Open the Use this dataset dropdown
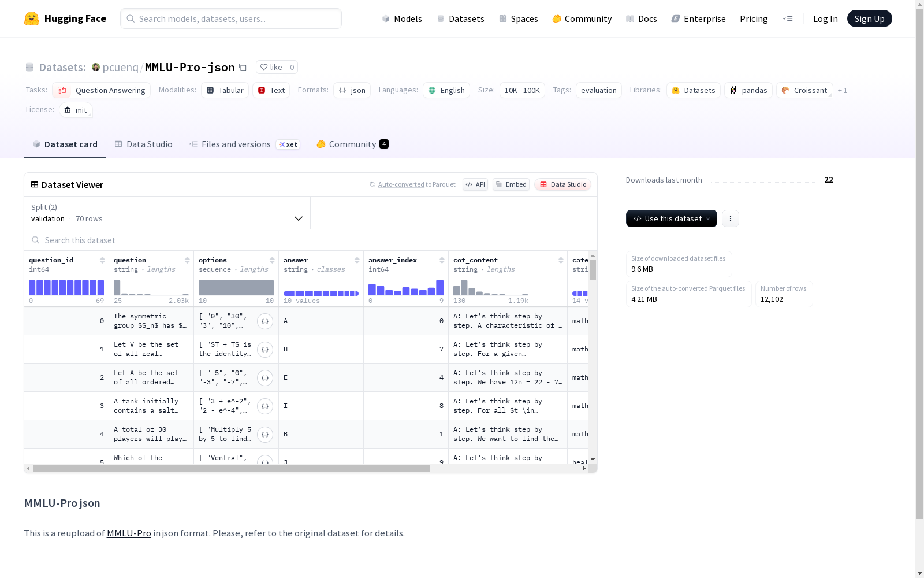 [672, 218]
